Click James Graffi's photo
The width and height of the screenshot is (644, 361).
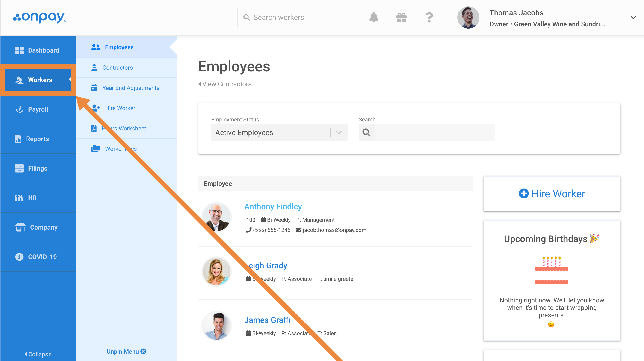(216, 326)
